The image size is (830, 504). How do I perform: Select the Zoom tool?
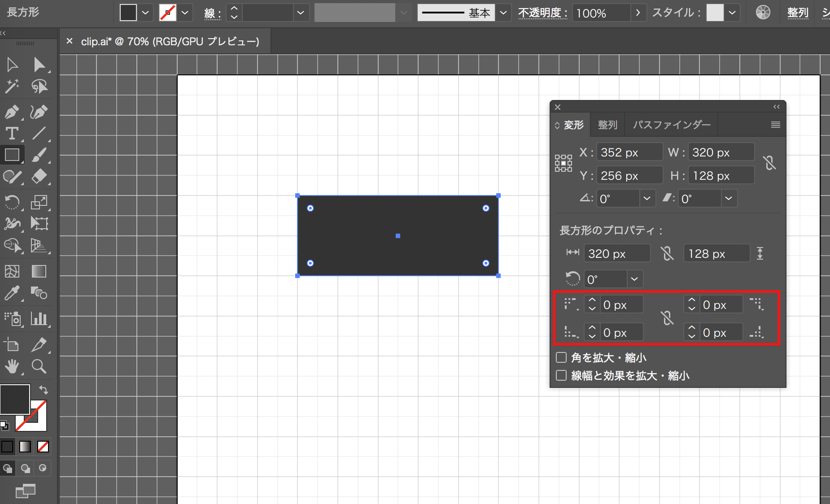click(39, 366)
